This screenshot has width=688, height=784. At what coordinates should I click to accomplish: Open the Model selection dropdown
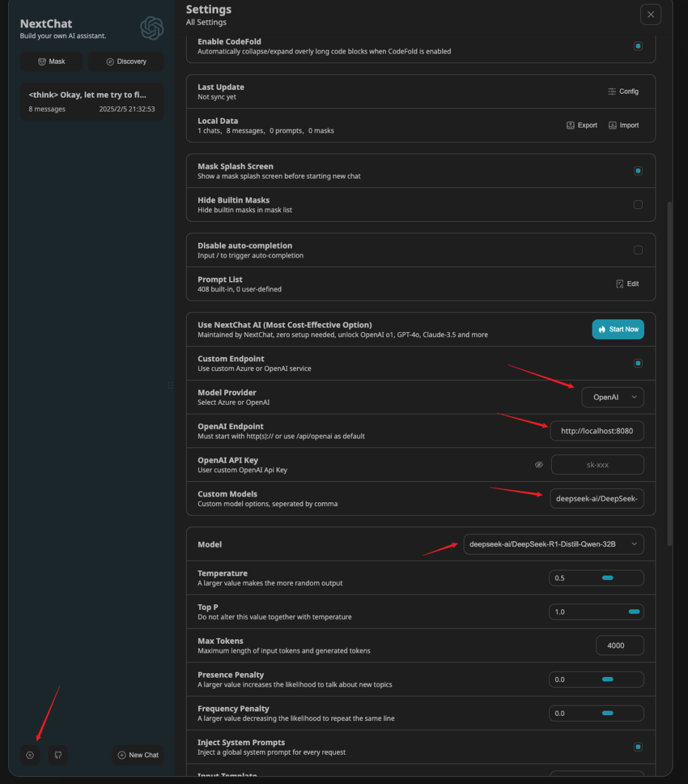[554, 544]
